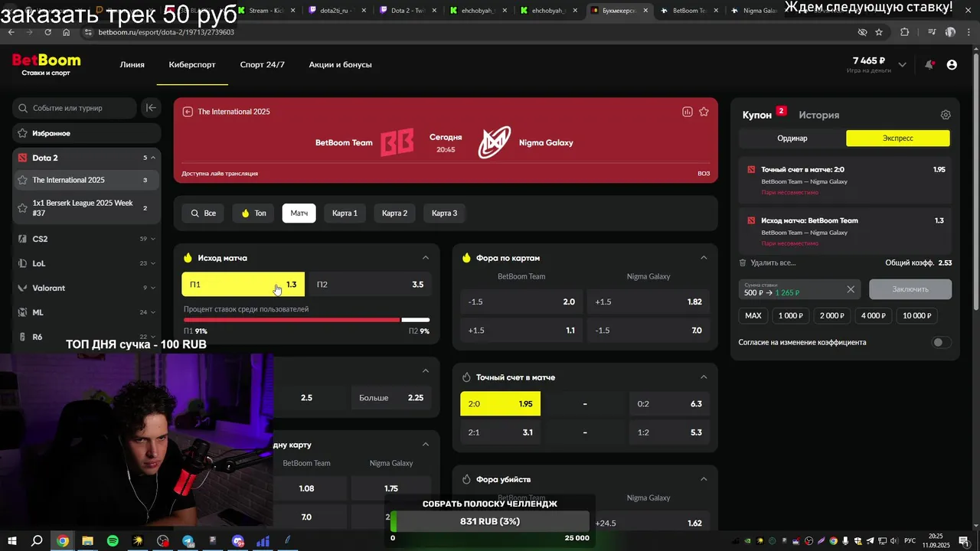
Task: Set stake to 1 000 ₽
Action: pos(790,316)
